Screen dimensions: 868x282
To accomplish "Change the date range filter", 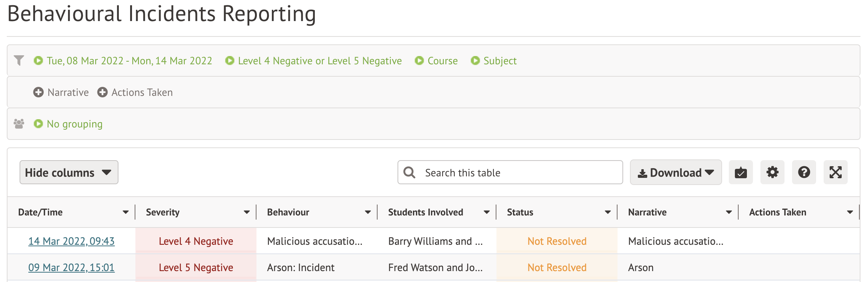I will point(123,61).
